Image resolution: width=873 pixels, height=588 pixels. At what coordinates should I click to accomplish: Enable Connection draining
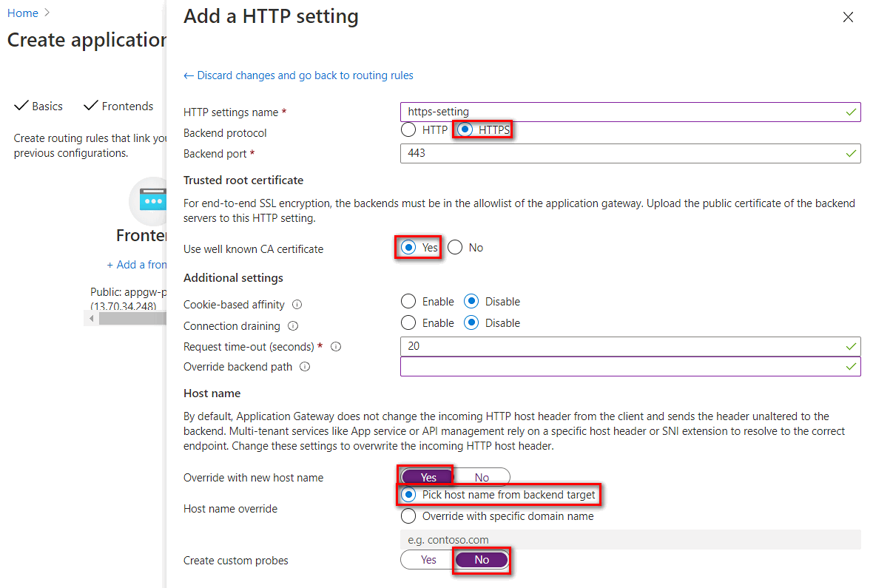click(x=408, y=322)
